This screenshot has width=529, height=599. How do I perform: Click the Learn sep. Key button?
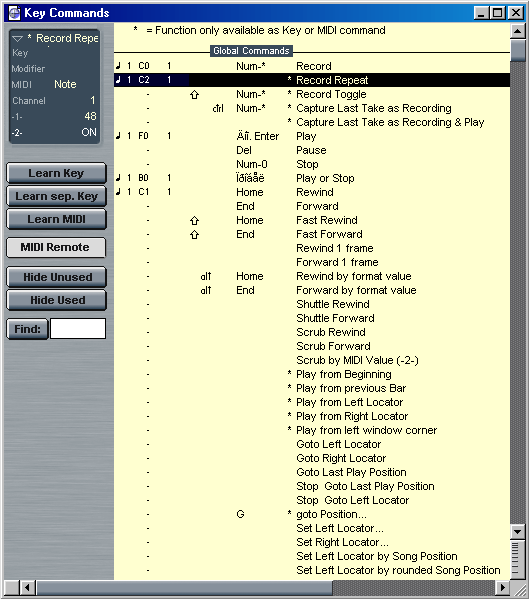pyautogui.click(x=56, y=196)
